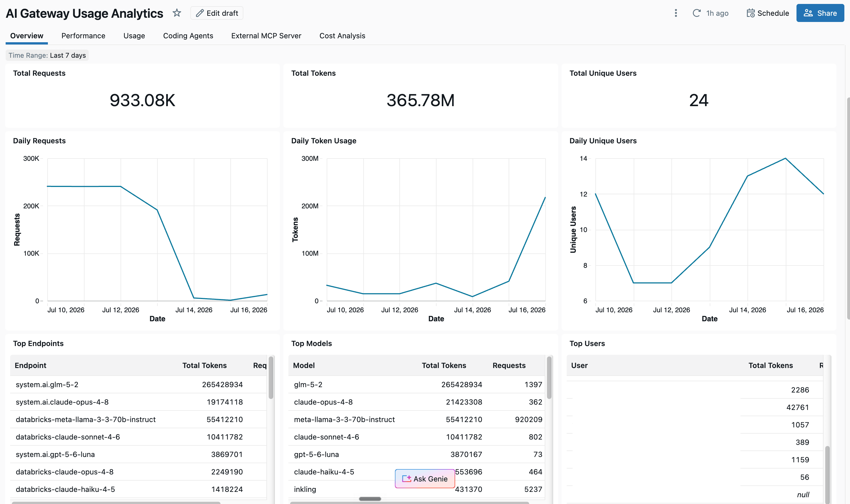Select the system.ai.glm-5-2 endpoint row
The width and height of the screenshot is (850, 504).
coord(138,384)
